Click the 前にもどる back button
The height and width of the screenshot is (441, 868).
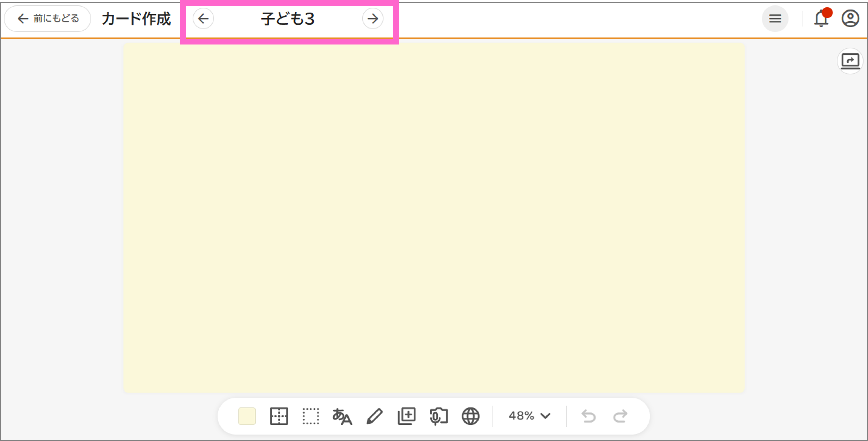click(x=47, y=18)
